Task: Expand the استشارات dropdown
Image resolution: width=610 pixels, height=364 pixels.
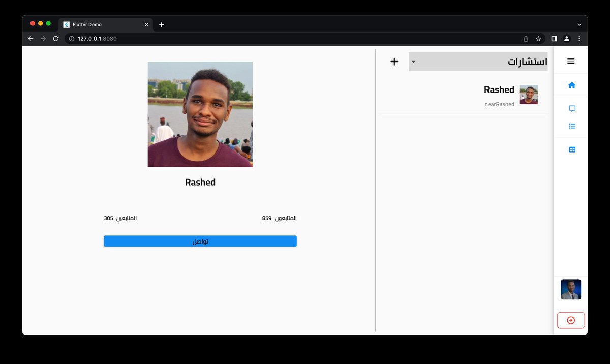Action: point(478,62)
